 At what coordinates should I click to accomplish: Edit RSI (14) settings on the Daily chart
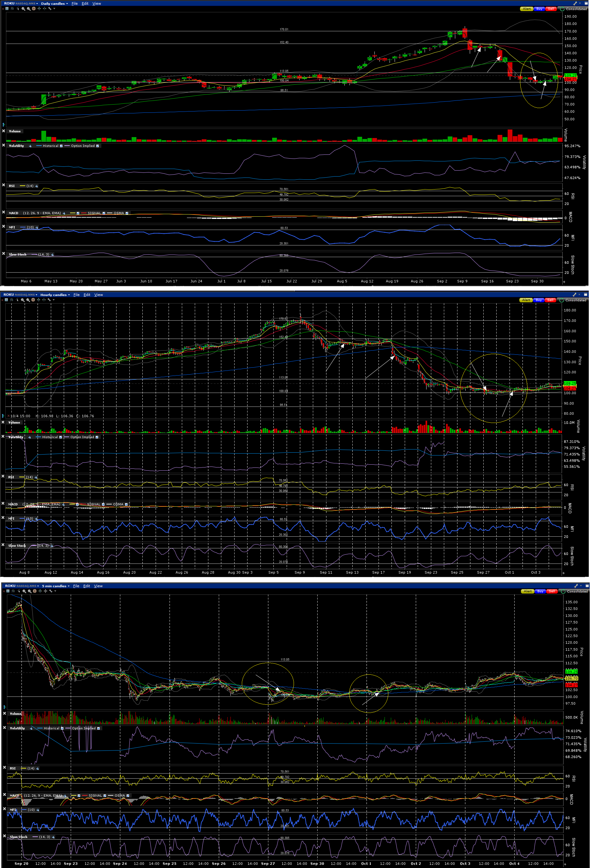[x=37, y=186]
